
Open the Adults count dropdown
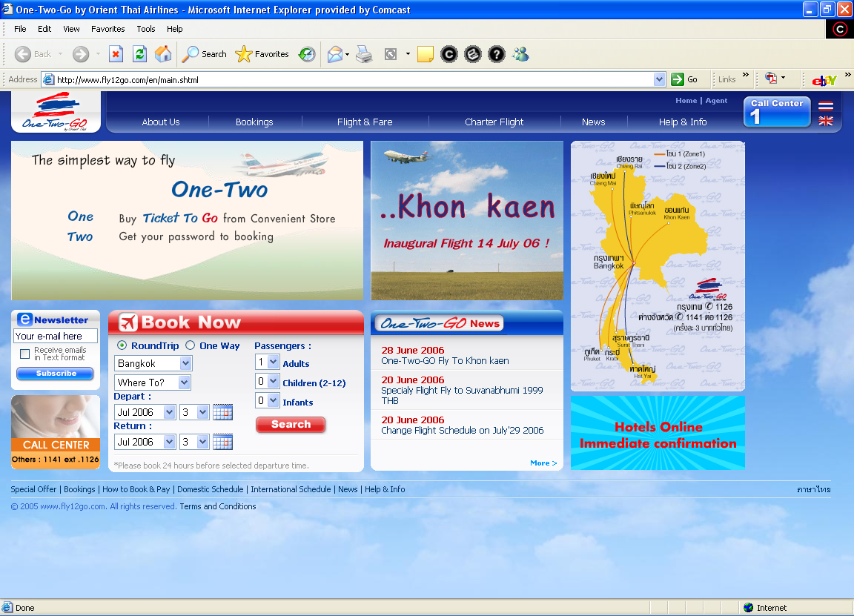pyautogui.click(x=268, y=362)
